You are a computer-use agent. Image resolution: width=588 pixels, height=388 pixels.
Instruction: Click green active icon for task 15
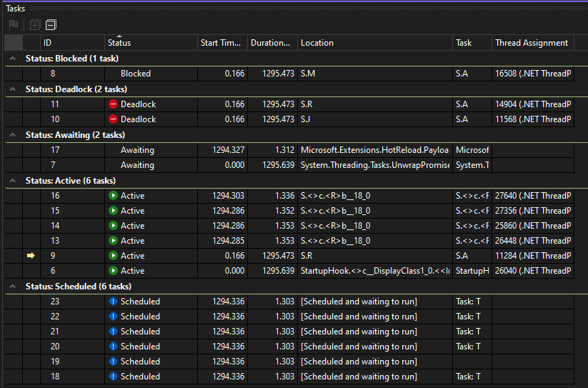[114, 211]
